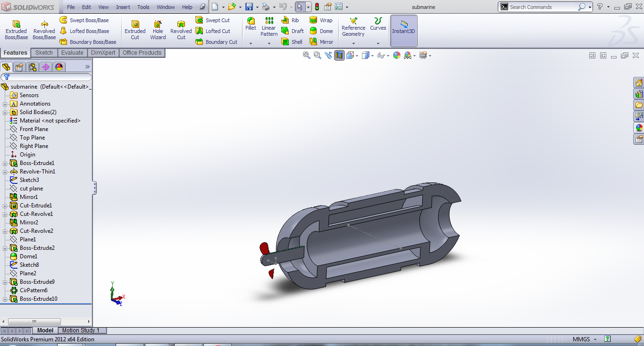
Task: Open SolidWorks Resources in task pane
Action: click(639, 83)
